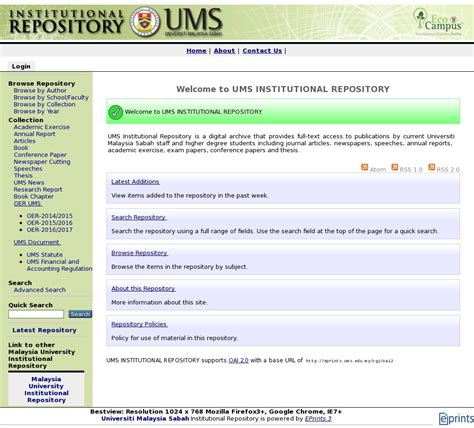Open the Book Chapter collection
Screen dimensions: 474x428
[x=34, y=197]
